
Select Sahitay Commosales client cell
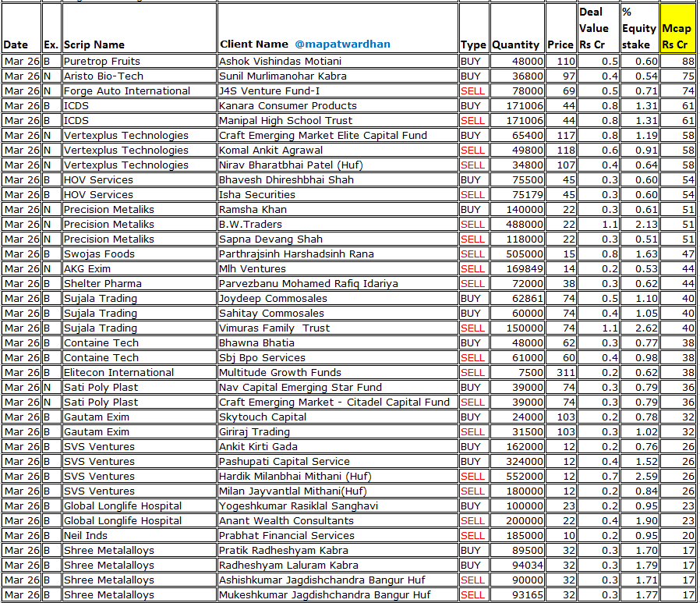(338, 313)
